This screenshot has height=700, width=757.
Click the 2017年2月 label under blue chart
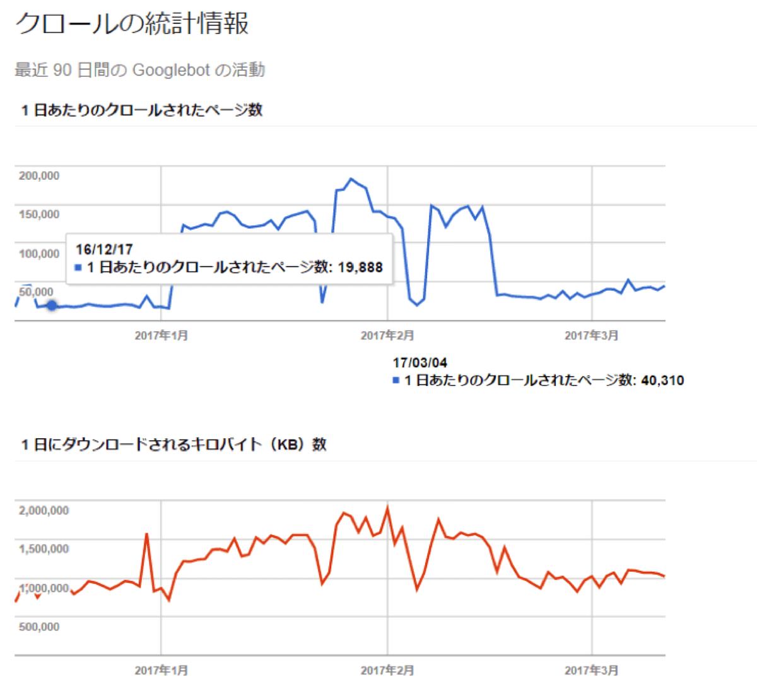tap(387, 335)
